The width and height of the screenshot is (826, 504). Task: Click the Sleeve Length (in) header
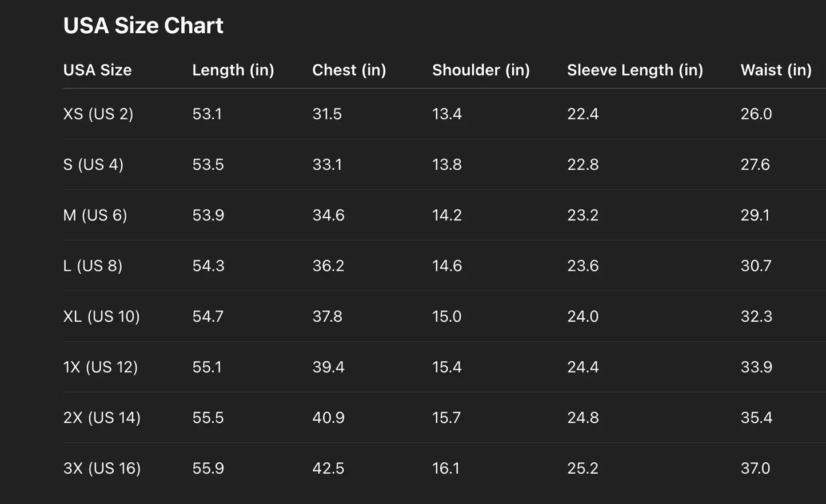[635, 70]
